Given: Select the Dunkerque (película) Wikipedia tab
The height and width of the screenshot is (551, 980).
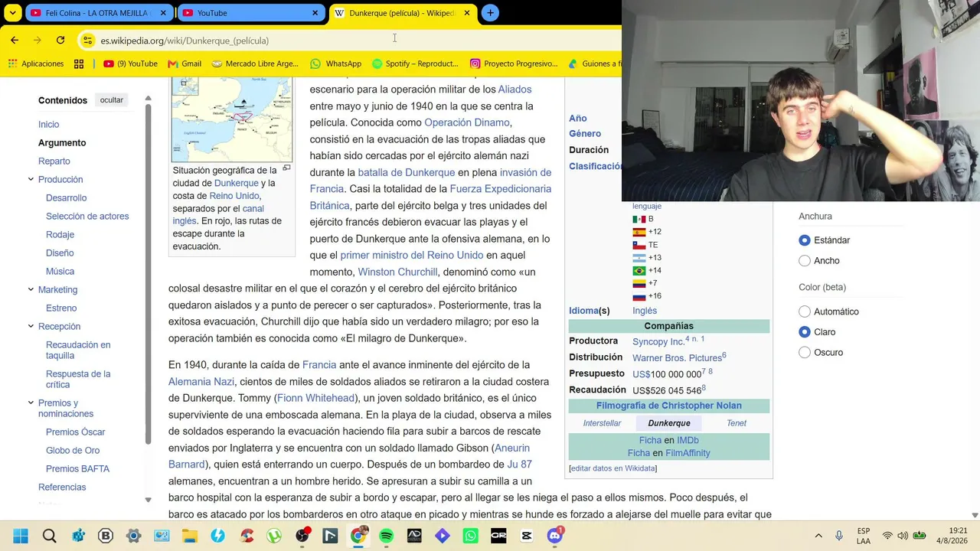Looking at the screenshot, I should [403, 13].
